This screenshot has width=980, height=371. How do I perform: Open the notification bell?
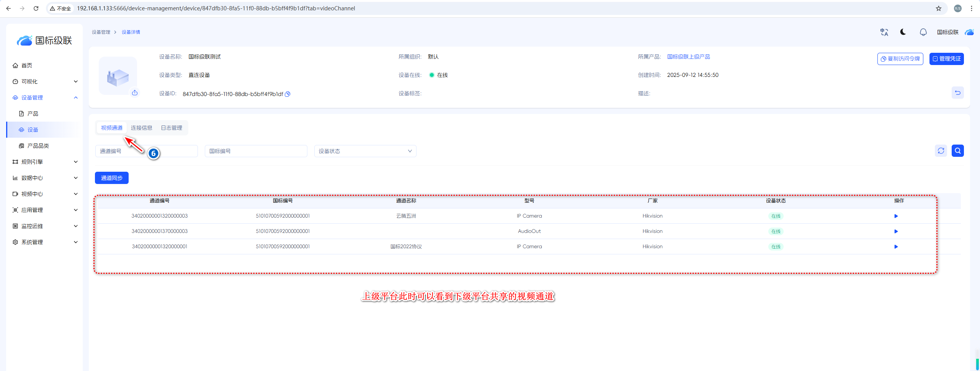(x=923, y=33)
